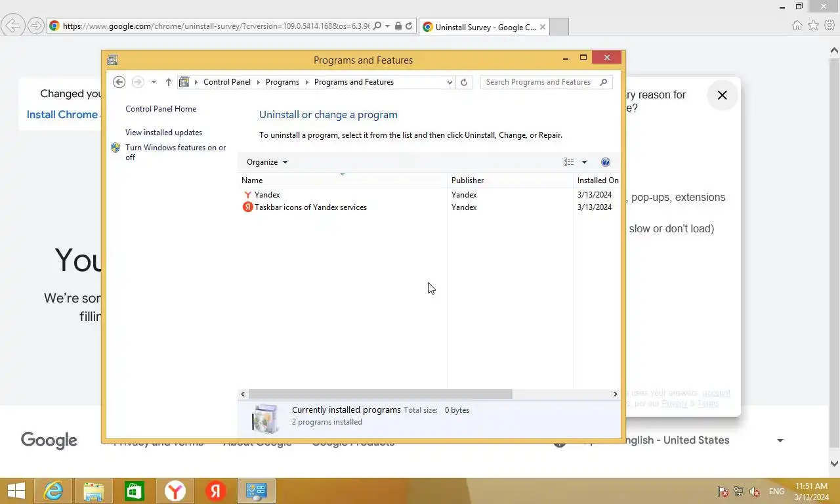The width and height of the screenshot is (840, 504).
Task: Refresh the Programs and Features list
Action: tap(464, 82)
